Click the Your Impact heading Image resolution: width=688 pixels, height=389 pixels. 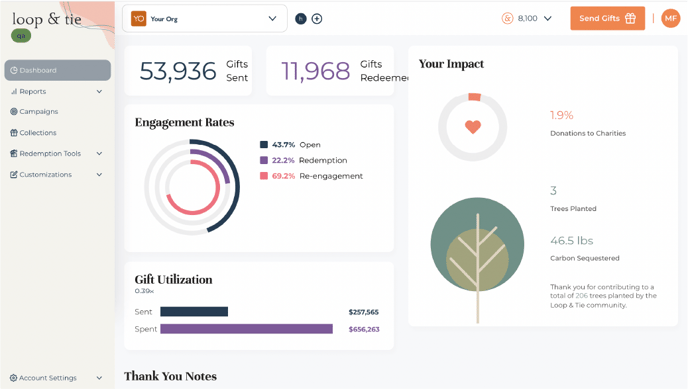[x=451, y=64]
